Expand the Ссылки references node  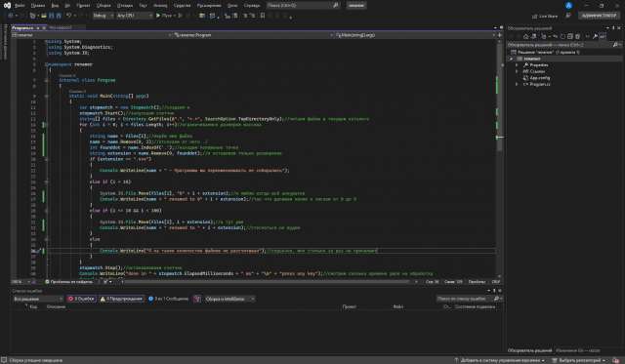tap(517, 71)
